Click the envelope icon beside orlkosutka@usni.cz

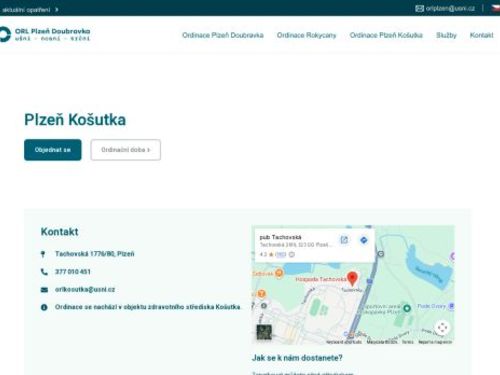[x=44, y=290]
